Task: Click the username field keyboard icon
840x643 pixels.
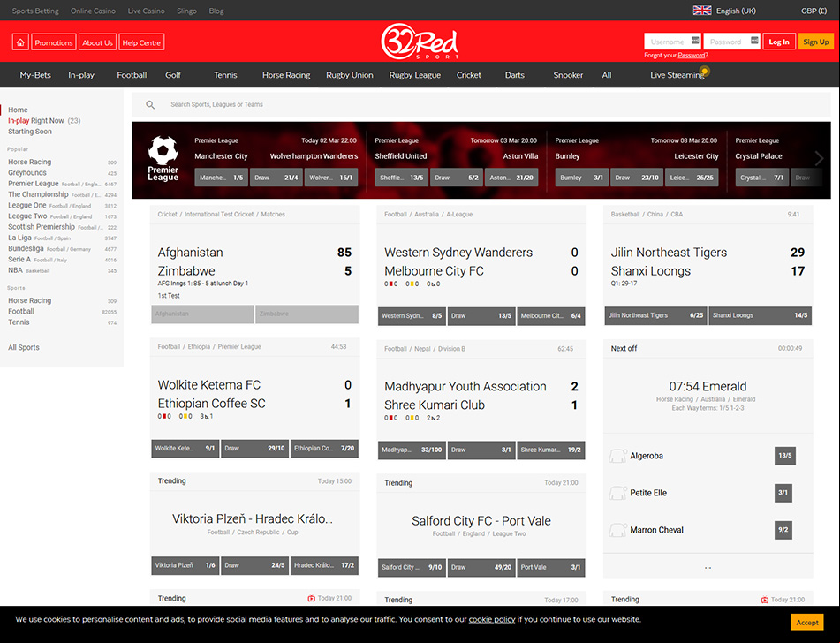Action: (695, 41)
